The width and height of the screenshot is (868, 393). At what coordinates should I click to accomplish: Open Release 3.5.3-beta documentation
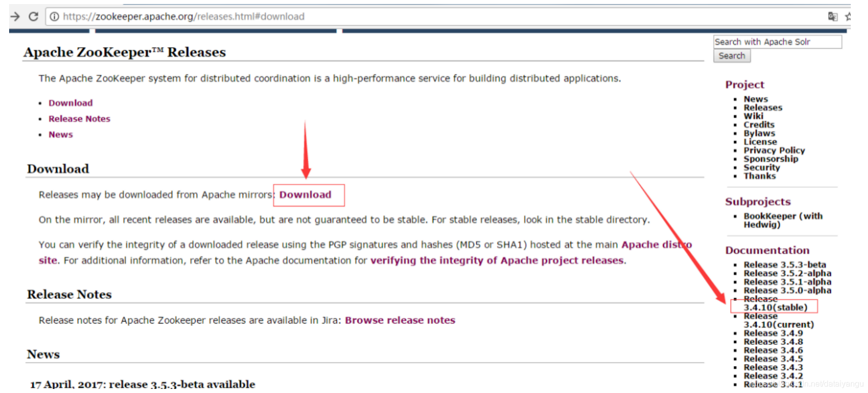coord(785,265)
